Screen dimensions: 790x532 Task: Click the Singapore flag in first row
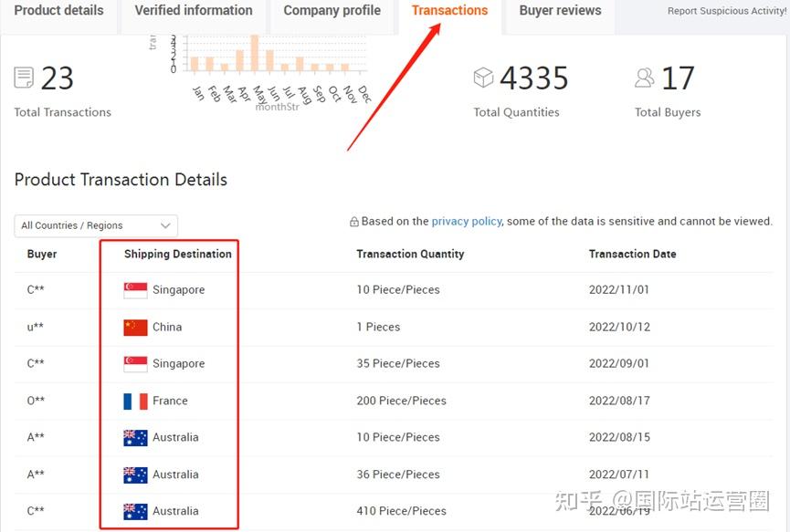pos(135,290)
